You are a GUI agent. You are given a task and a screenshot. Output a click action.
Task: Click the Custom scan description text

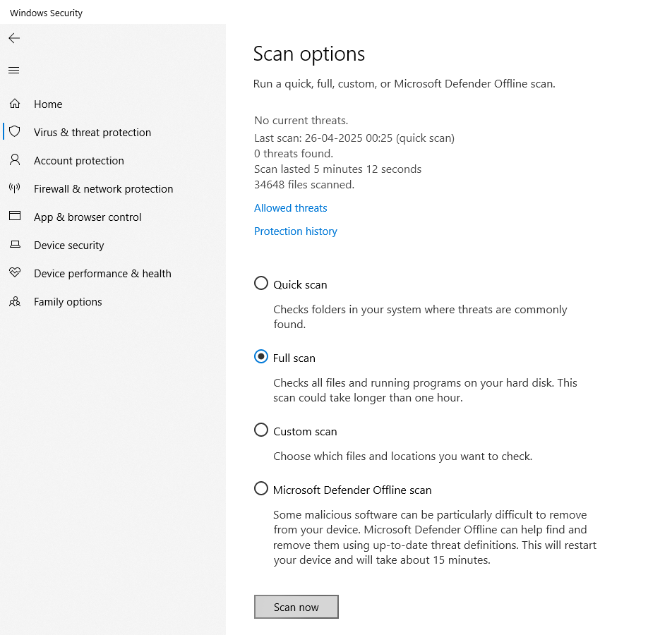[x=403, y=456]
